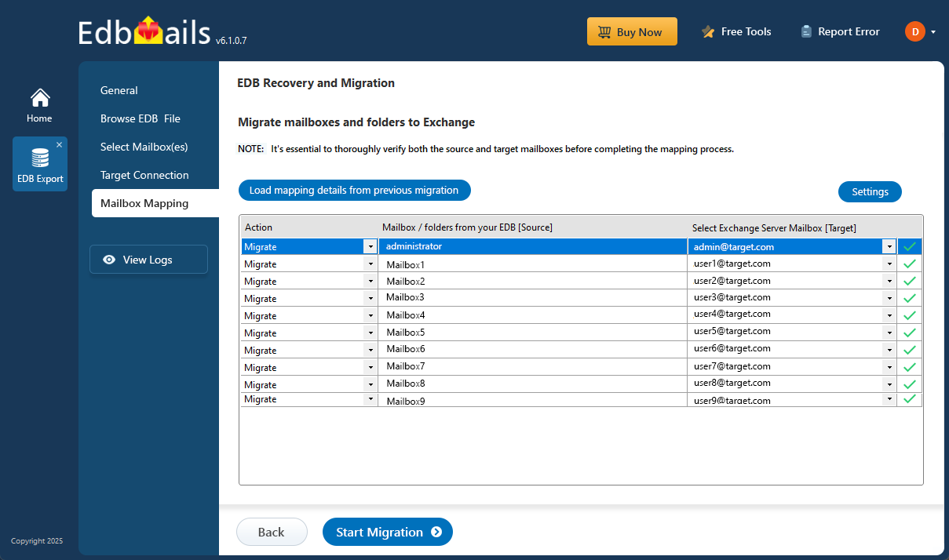Close the EDB Export tab
This screenshot has width=949, height=560.
click(59, 145)
